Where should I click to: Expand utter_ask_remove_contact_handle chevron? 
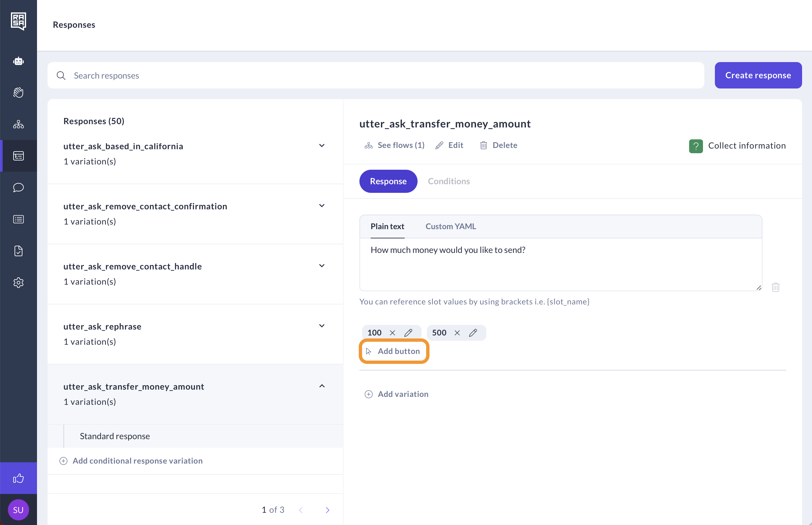321,266
